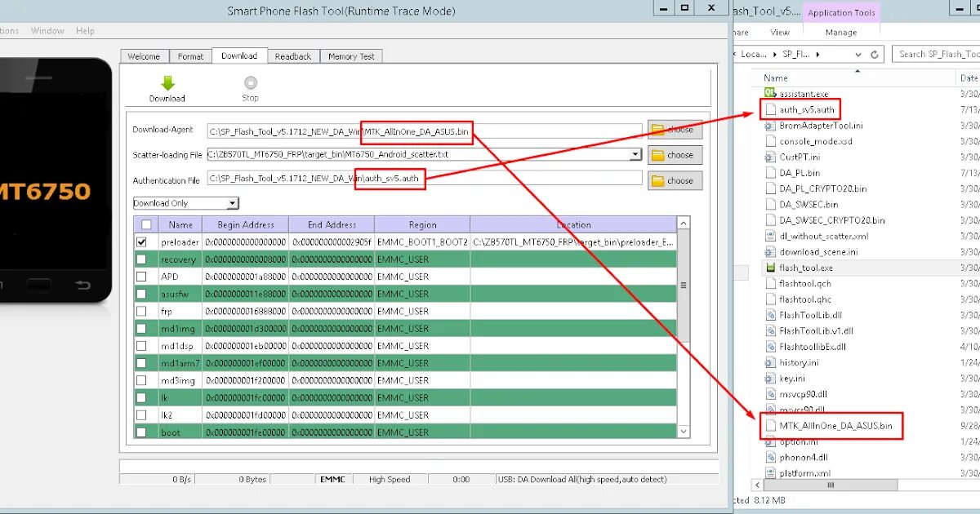
Task: Click the history.ini file icon
Action: click(770, 362)
